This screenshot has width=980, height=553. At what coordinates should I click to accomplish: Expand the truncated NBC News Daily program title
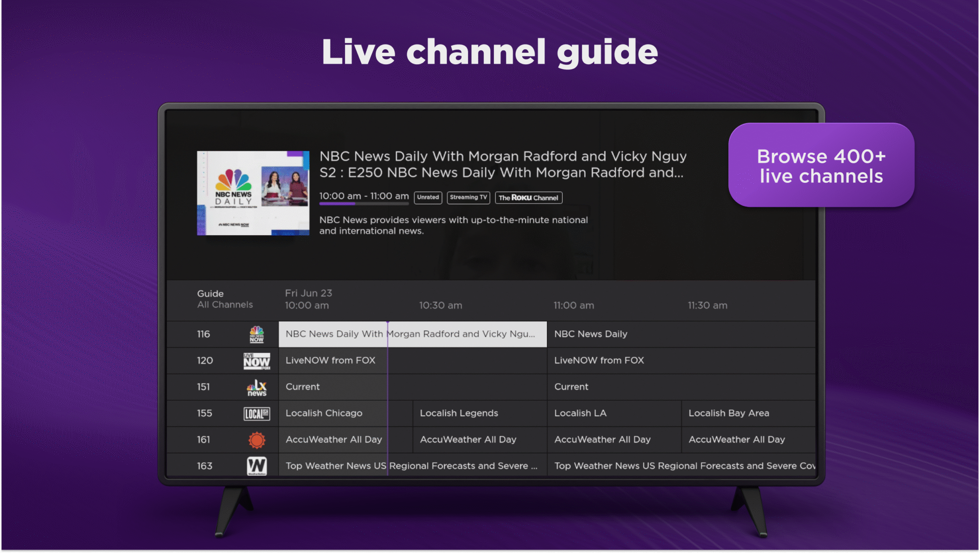coord(412,334)
